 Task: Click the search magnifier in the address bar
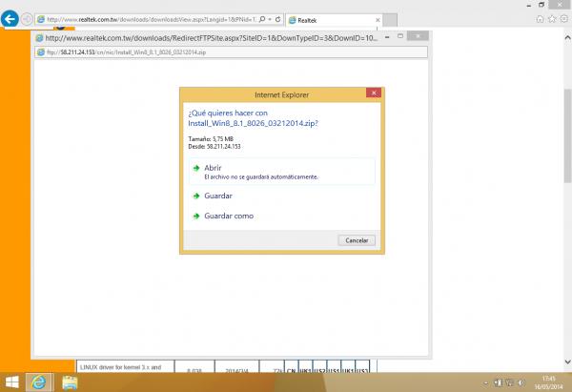coord(262,19)
